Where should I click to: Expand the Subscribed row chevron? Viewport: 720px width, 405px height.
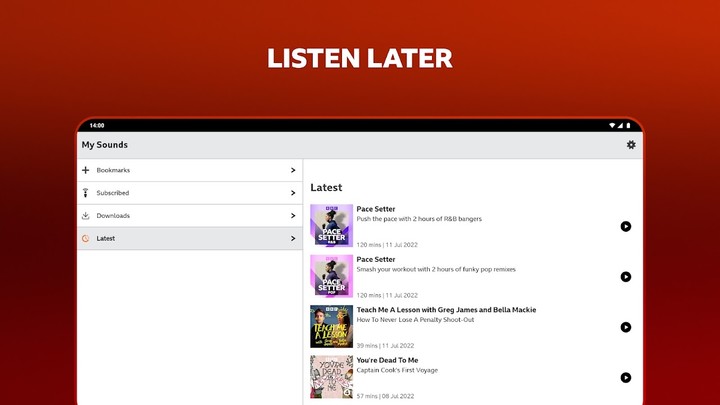click(292, 193)
